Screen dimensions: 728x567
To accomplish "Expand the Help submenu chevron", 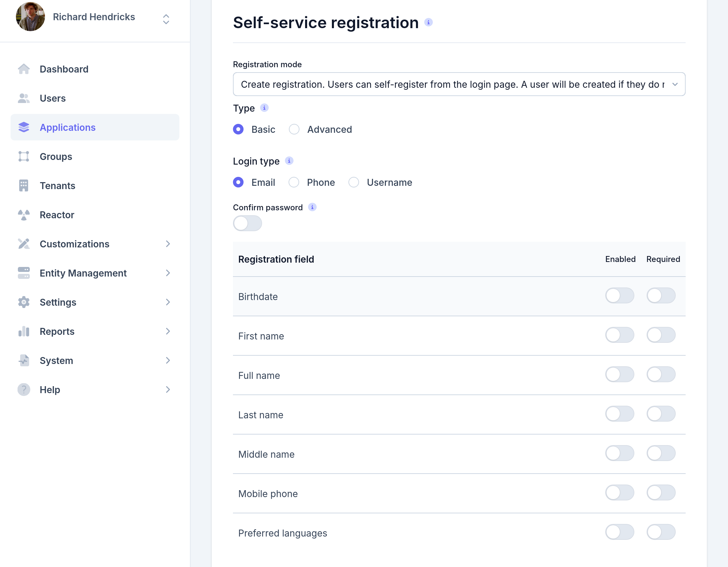I will point(168,389).
